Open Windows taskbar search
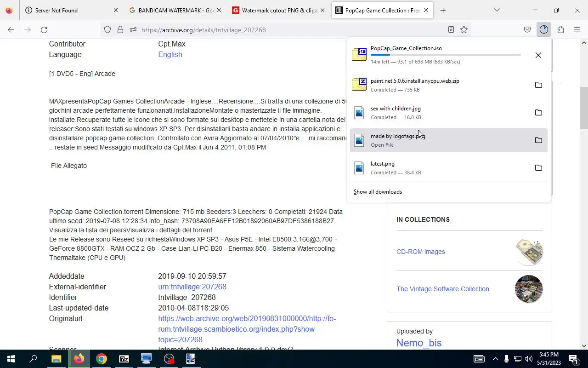 pos(33,359)
